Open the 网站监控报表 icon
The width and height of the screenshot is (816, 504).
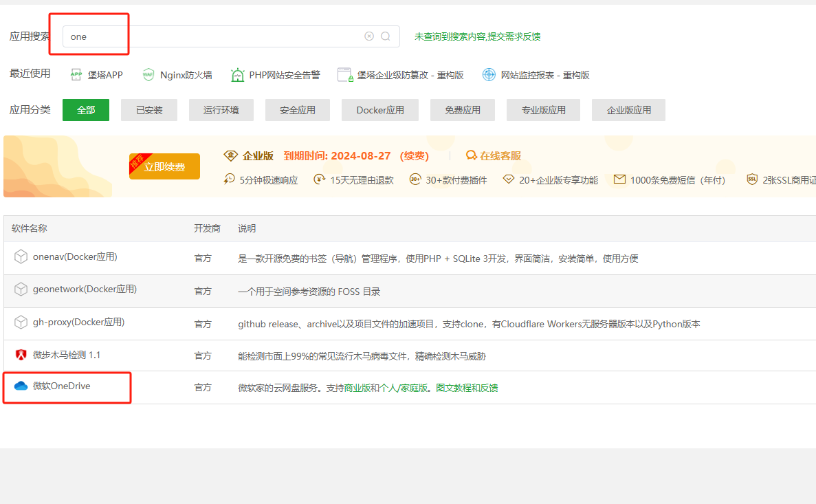489,74
